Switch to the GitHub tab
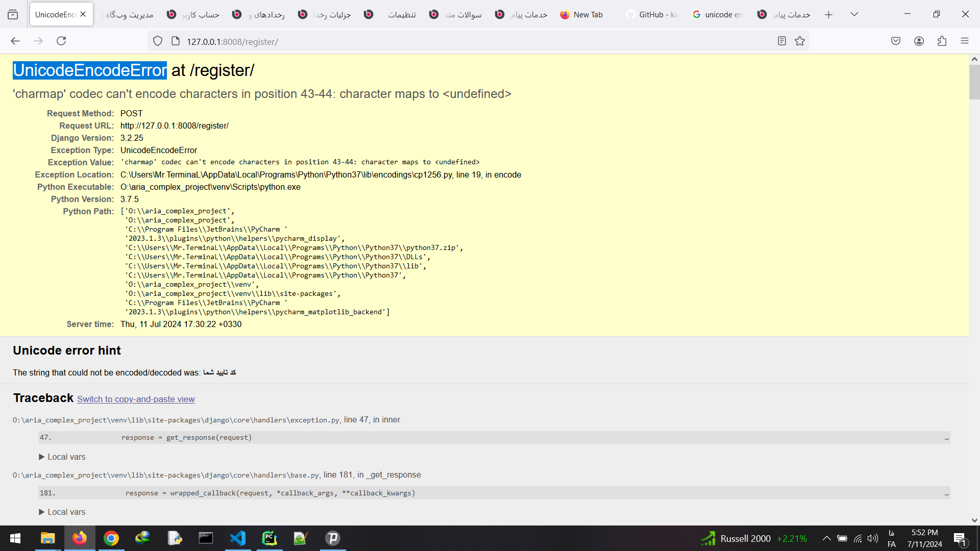The width and height of the screenshot is (980, 551). pos(653,15)
